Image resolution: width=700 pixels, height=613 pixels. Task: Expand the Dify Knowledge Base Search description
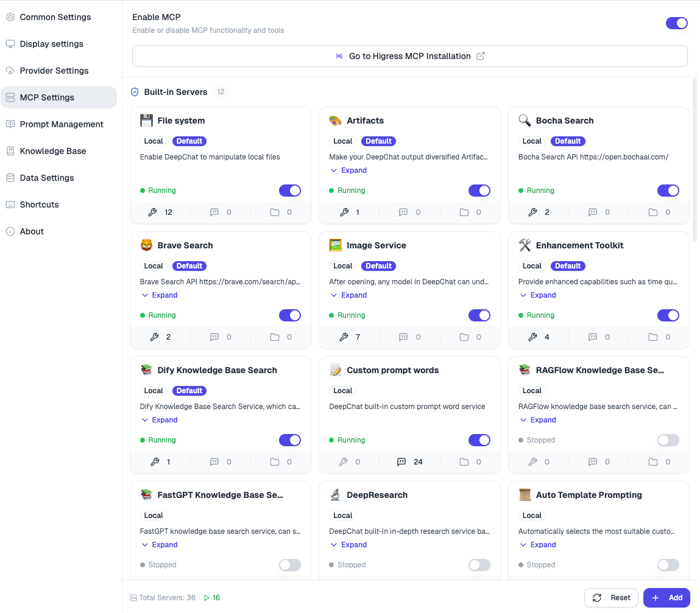click(x=159, y=420)
